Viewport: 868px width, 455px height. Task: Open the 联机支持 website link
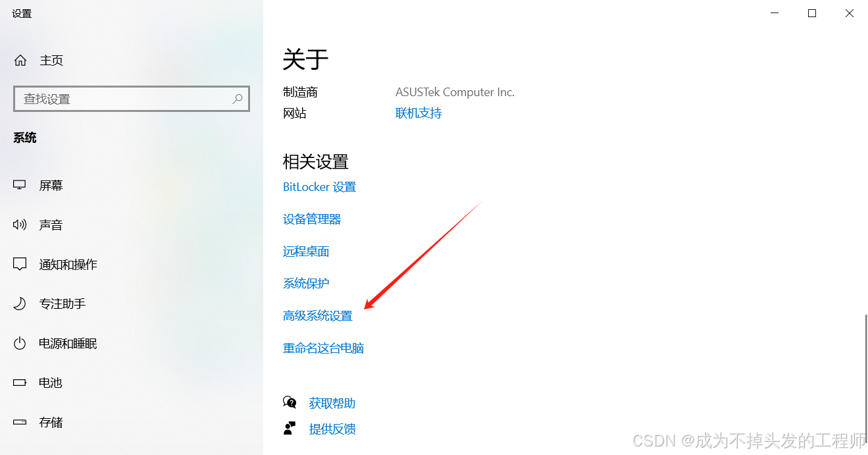click(419, 113)
